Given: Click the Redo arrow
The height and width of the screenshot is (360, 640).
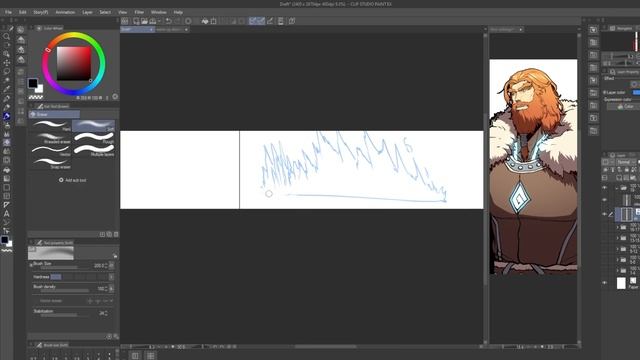Looking at the screenshot, I should click(x=178, y=21).
